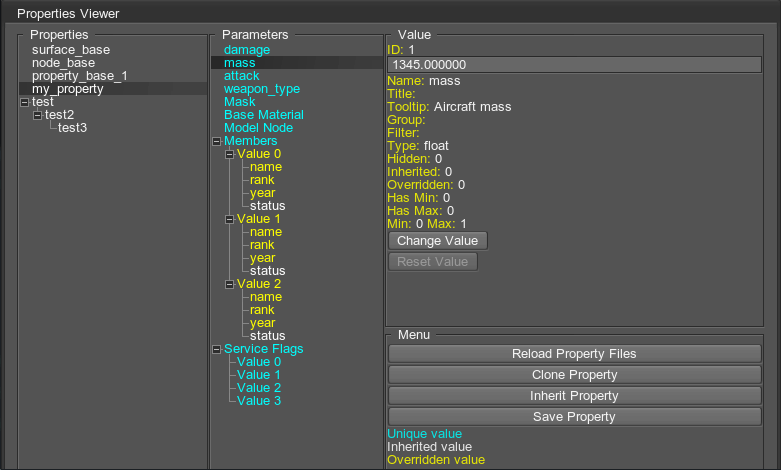
Task: Collapse Value 1 under Members
Action: tap(229, 219)
